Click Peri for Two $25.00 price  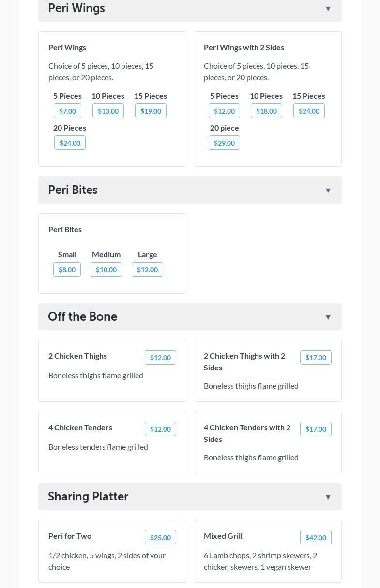coord(160,538)
